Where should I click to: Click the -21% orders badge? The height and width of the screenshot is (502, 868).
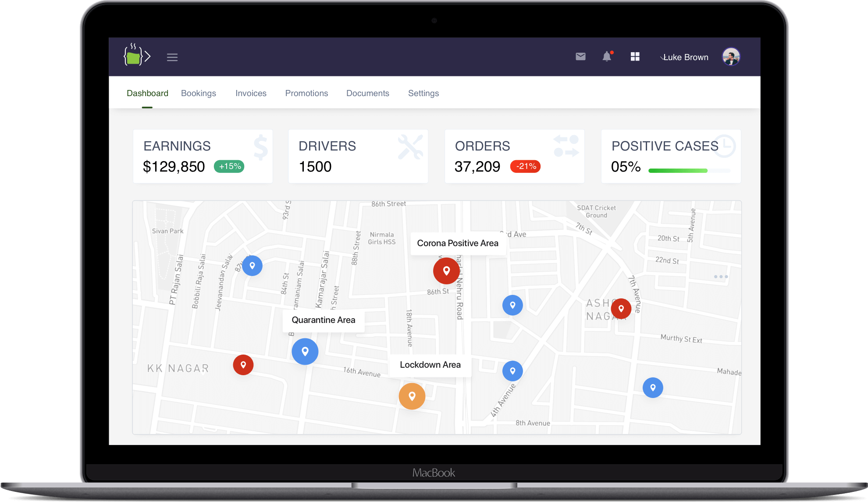526,166
